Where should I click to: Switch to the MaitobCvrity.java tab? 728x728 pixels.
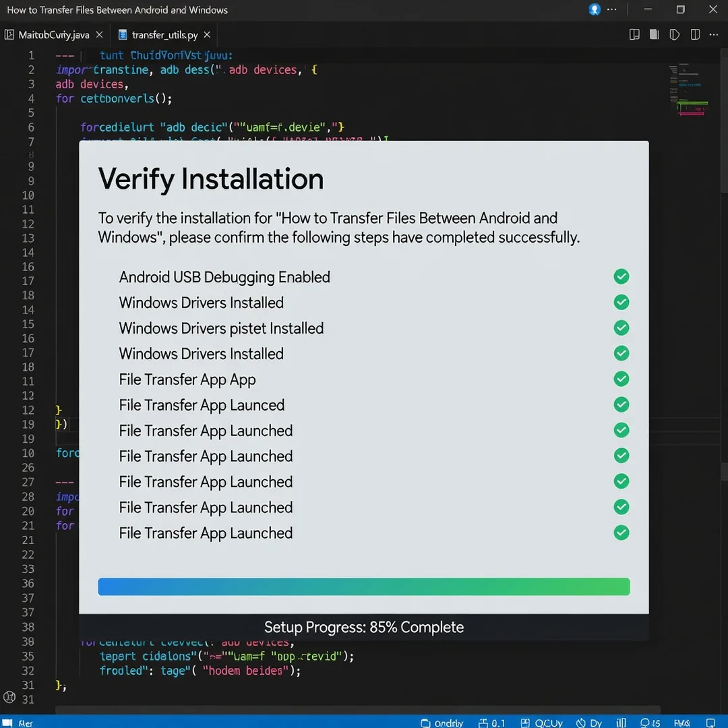coord(54,35)
